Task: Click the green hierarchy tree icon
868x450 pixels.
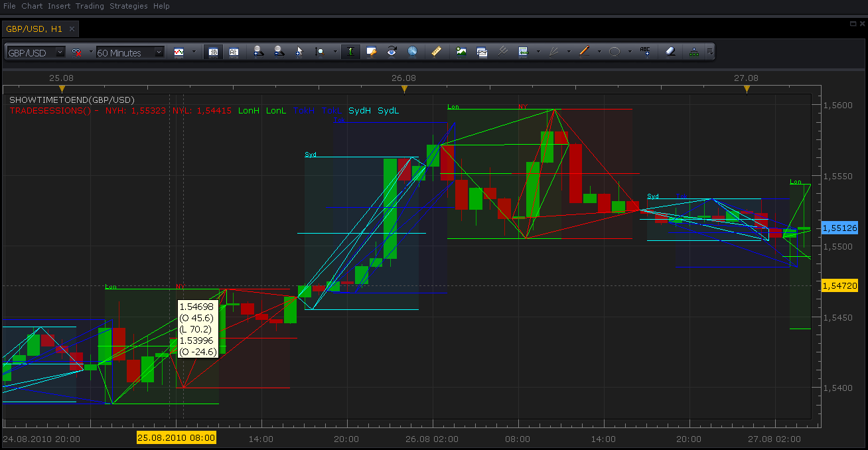Action: pyautogui.click(x=694, y=52)
